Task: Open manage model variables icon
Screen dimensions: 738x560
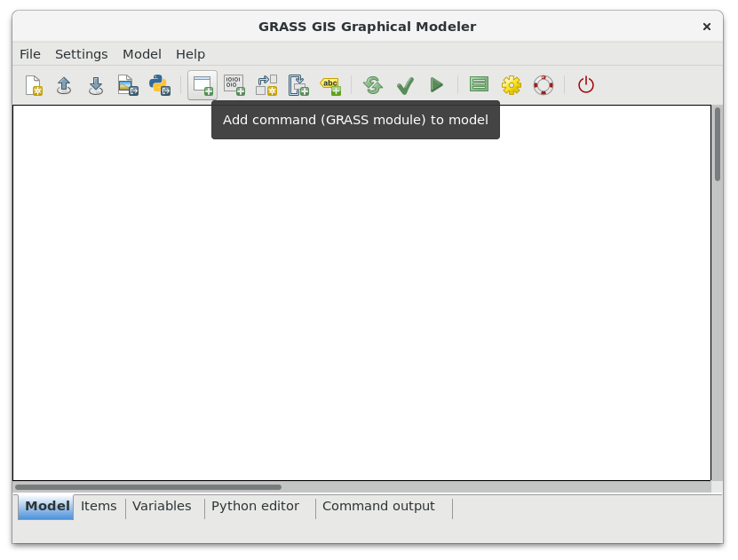Action: (480, 84)
